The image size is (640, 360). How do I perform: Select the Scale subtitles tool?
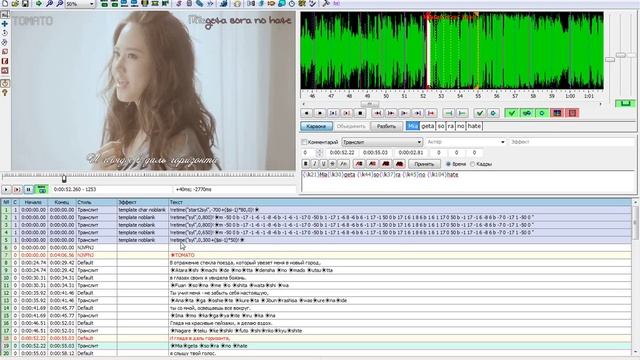(x=4, y=51)
